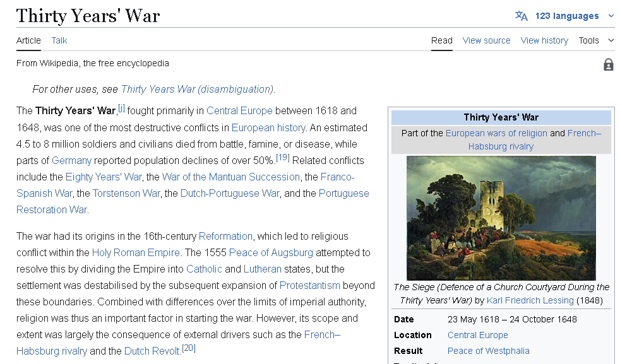This screenshot has height=364, width=620.
Task: Open European wars of religion infobox link
Action: (496, 133)
